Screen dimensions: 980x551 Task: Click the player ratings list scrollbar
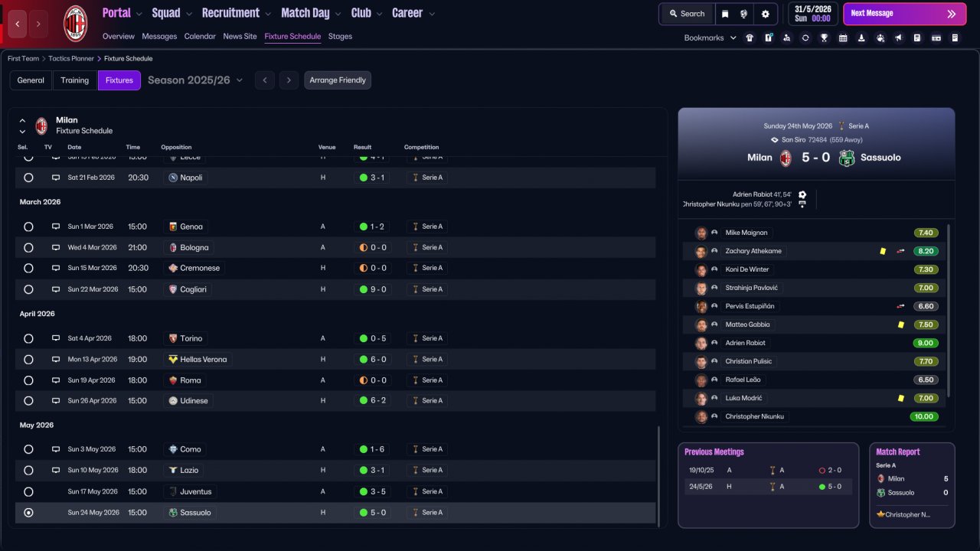point(949,310)
